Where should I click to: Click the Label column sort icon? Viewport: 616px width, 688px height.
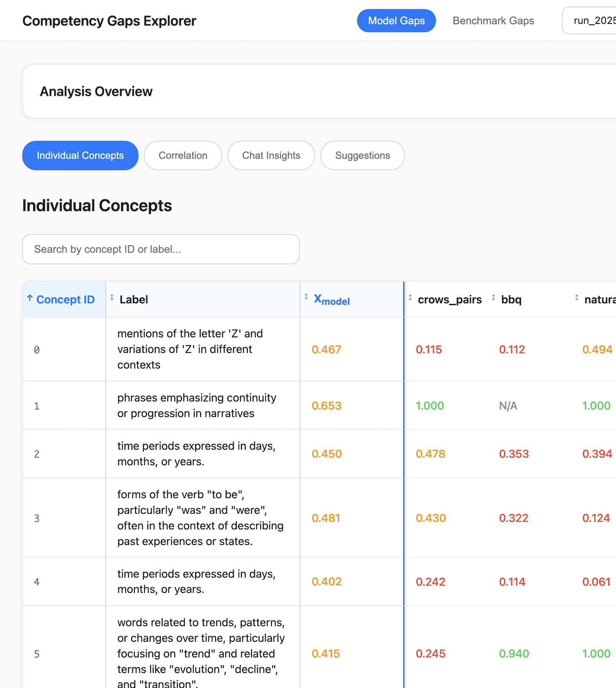[112, 298]
